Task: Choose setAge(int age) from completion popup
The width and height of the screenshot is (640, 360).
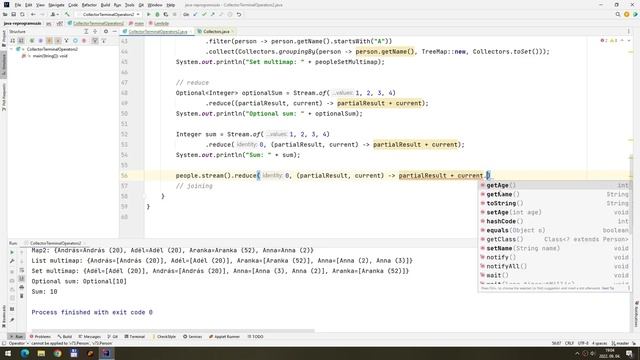Action: click(x=555, y=212)
